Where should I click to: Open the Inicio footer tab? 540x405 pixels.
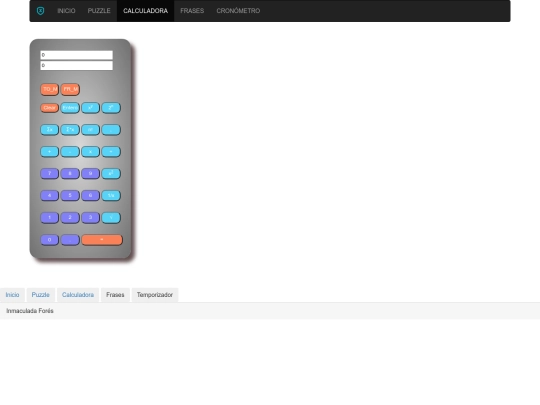tap(12, 295)
